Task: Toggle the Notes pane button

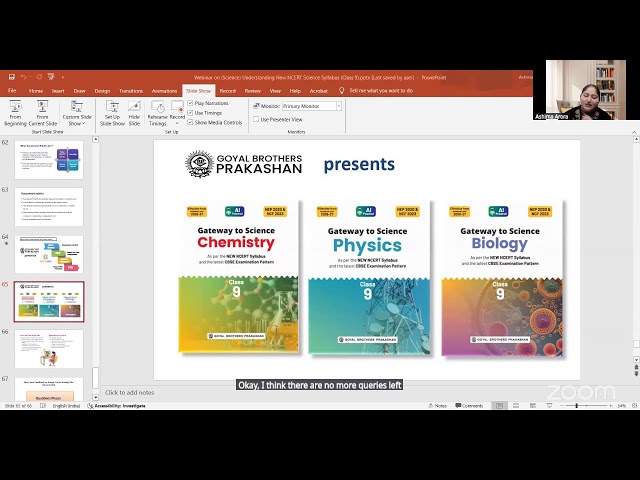Action: (437, 406)
